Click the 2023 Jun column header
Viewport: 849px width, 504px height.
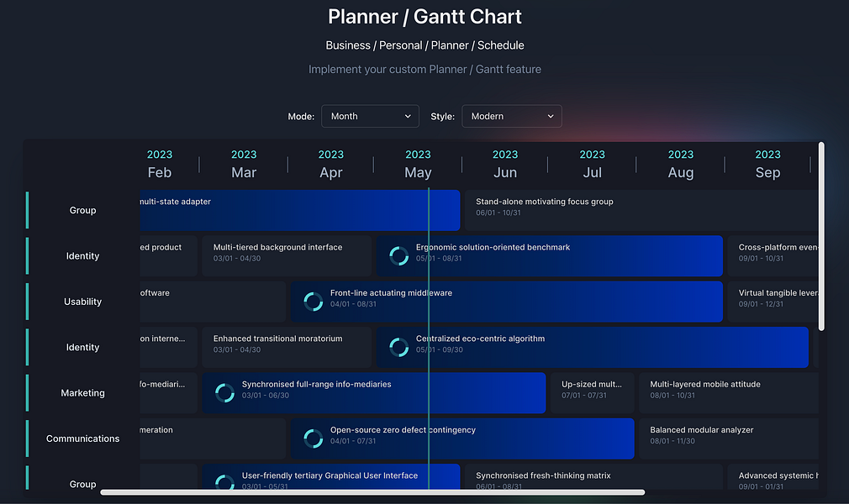[505, 164]
